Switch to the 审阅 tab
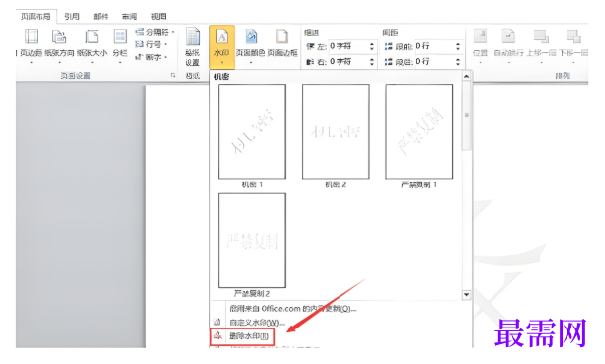Screen dimensions: 605x364 click(129, 16)
